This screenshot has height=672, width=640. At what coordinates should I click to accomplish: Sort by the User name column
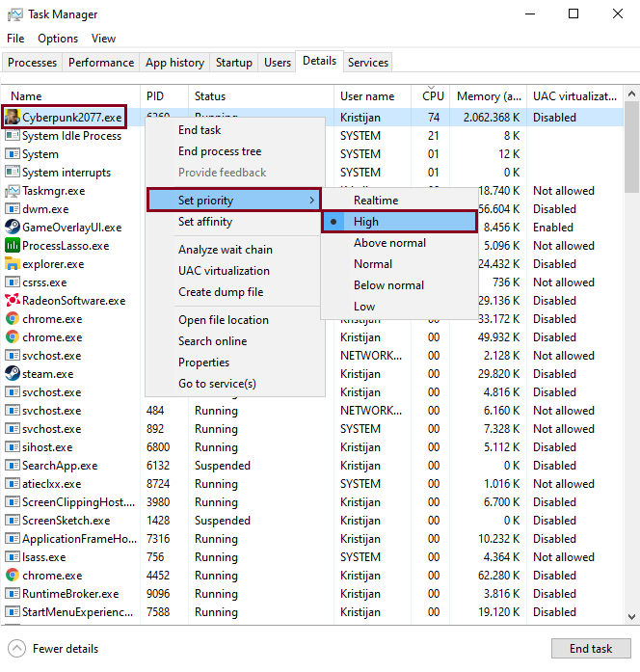point(372,96)
